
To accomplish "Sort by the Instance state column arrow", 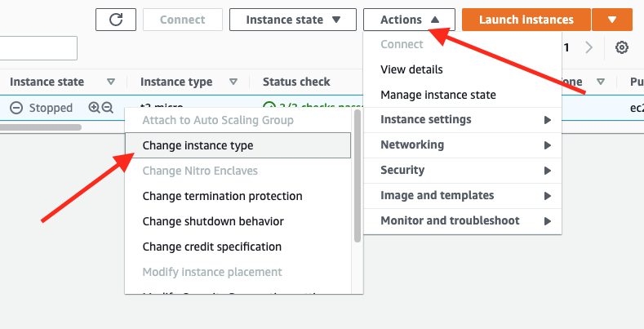I will coord(111,82).
